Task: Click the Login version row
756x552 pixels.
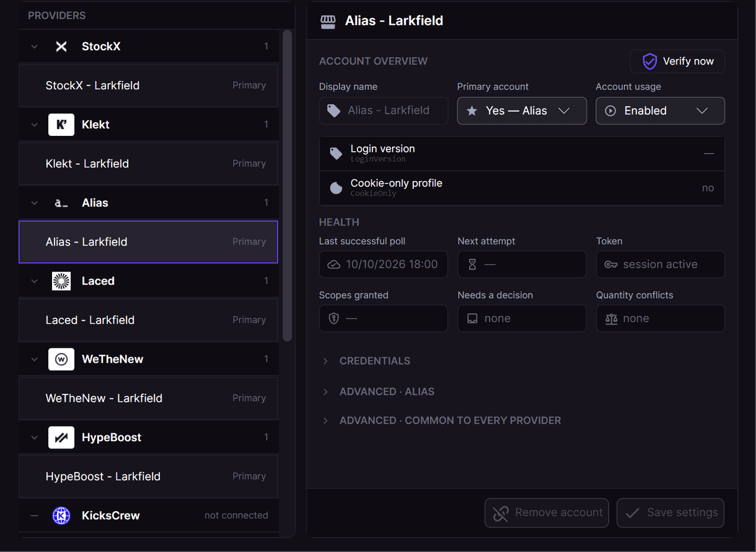Action: pos(522,154)
